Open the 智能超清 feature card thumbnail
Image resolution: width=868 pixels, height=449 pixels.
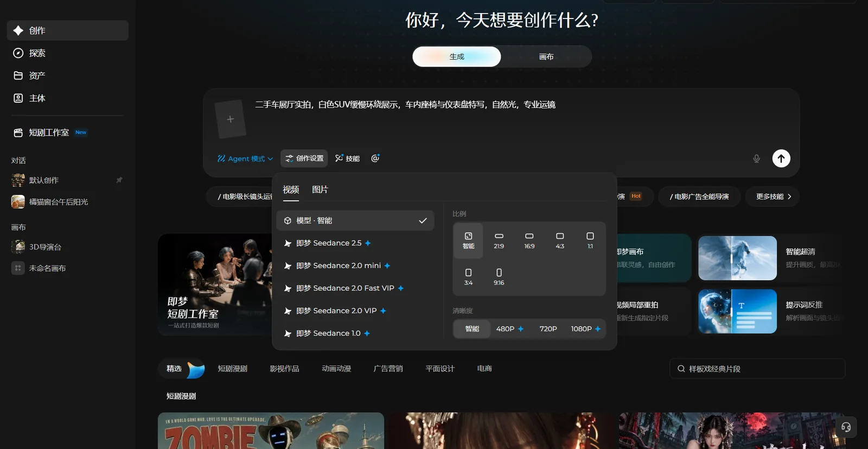pos(737,258)
